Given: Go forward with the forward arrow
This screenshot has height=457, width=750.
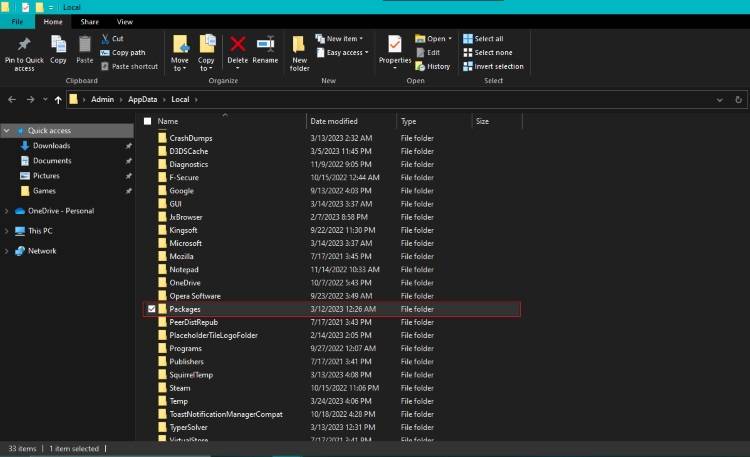Looking at the screenshot, I should (30, 100).
